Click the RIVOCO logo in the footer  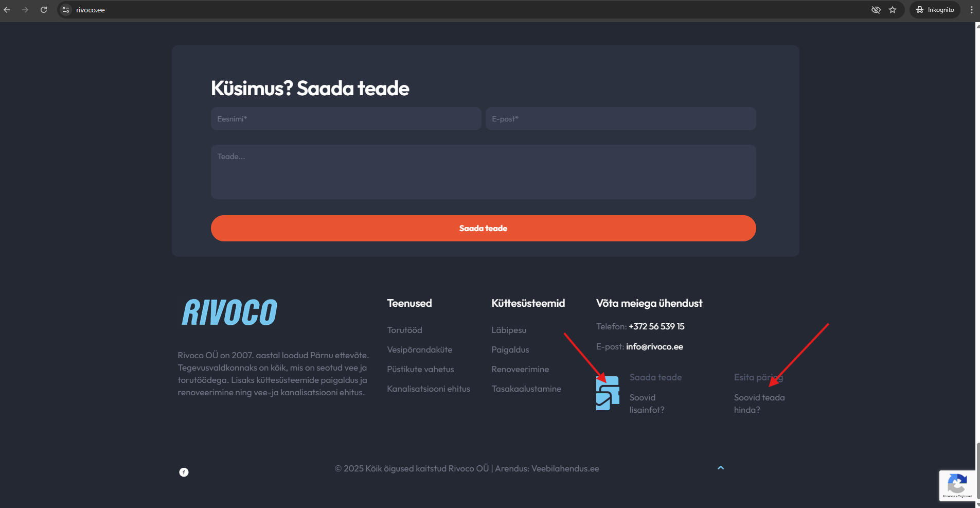pos(229,312)
